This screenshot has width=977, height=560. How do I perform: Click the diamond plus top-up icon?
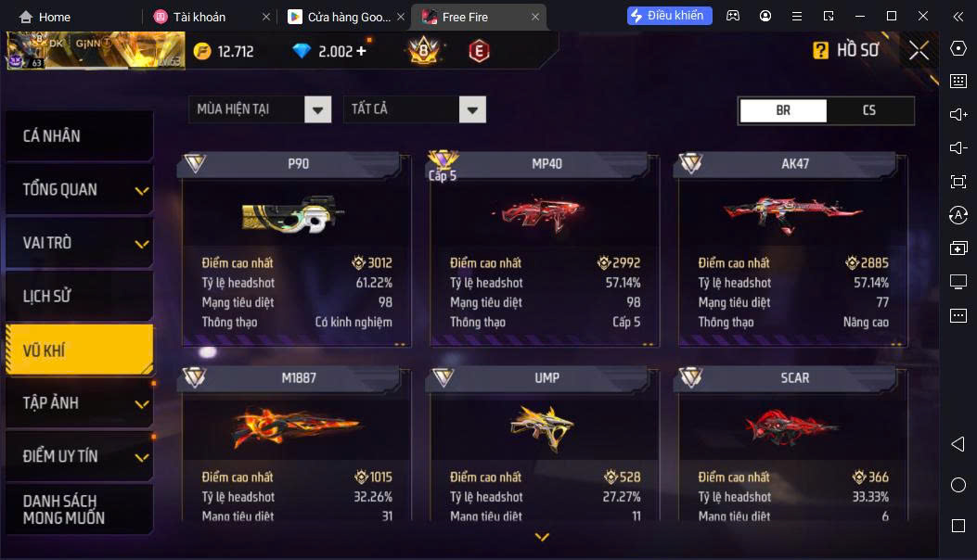pos(362,51)
